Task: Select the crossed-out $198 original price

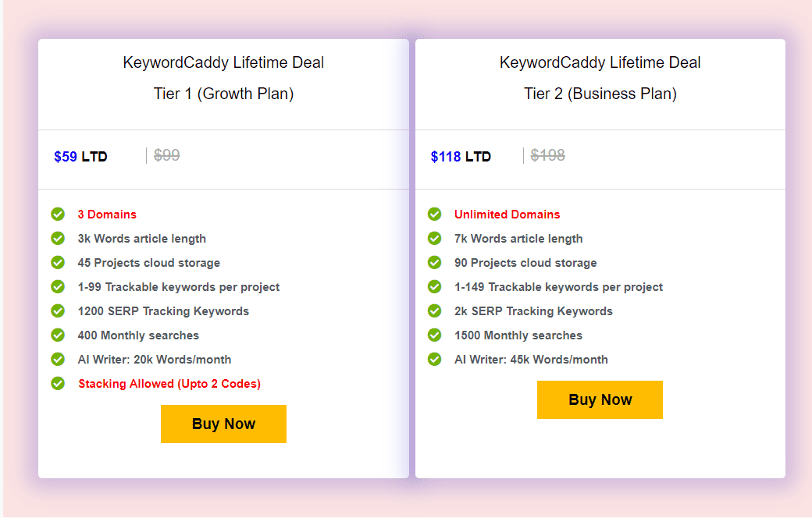Action: (x=547, y=155)
